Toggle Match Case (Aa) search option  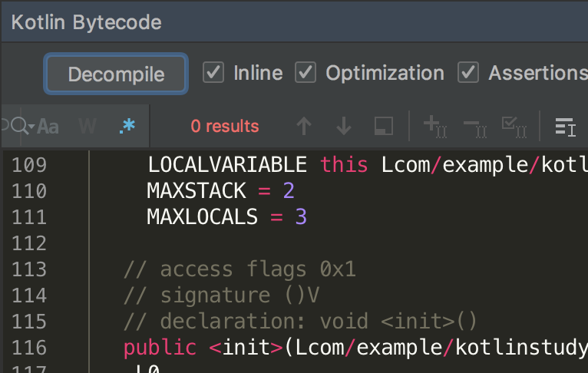click(48, 127)
